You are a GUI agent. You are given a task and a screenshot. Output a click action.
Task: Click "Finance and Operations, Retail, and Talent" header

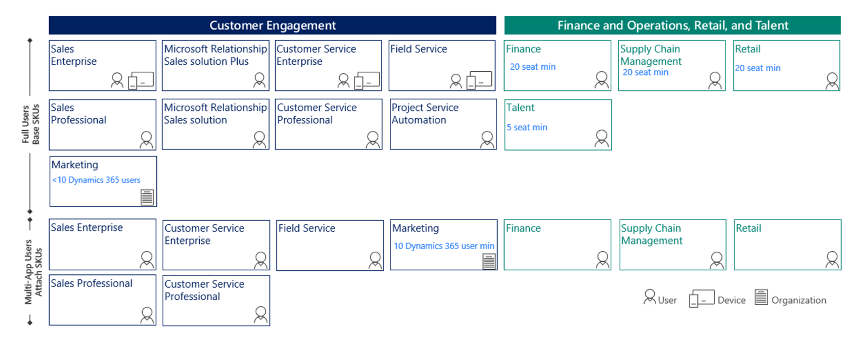tap(673, 25)
